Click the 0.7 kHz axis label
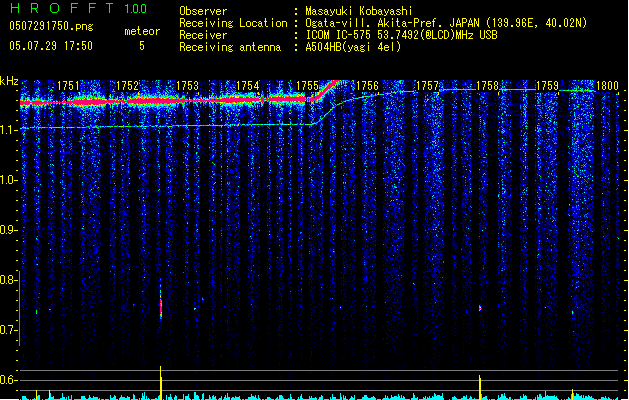The height and width of the screenshot is (400, 629). pyautogui.click(x=8, y=330)
